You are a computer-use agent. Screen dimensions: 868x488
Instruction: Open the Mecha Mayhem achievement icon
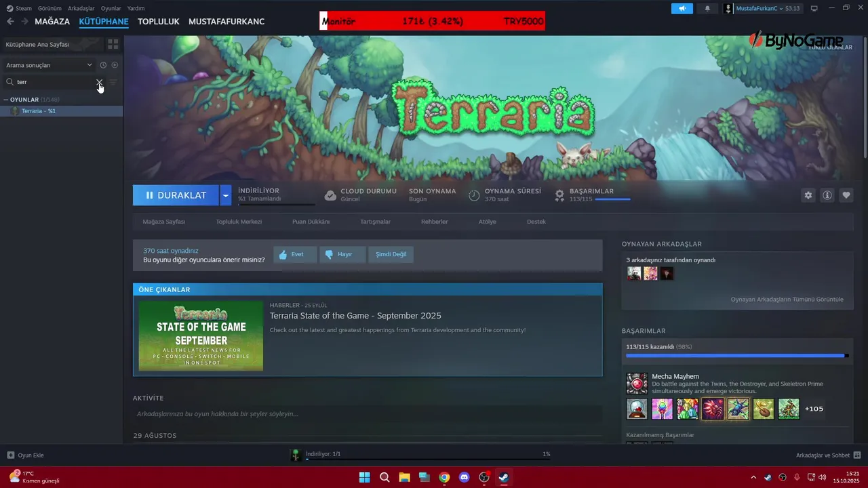click(x=637, y=384)
